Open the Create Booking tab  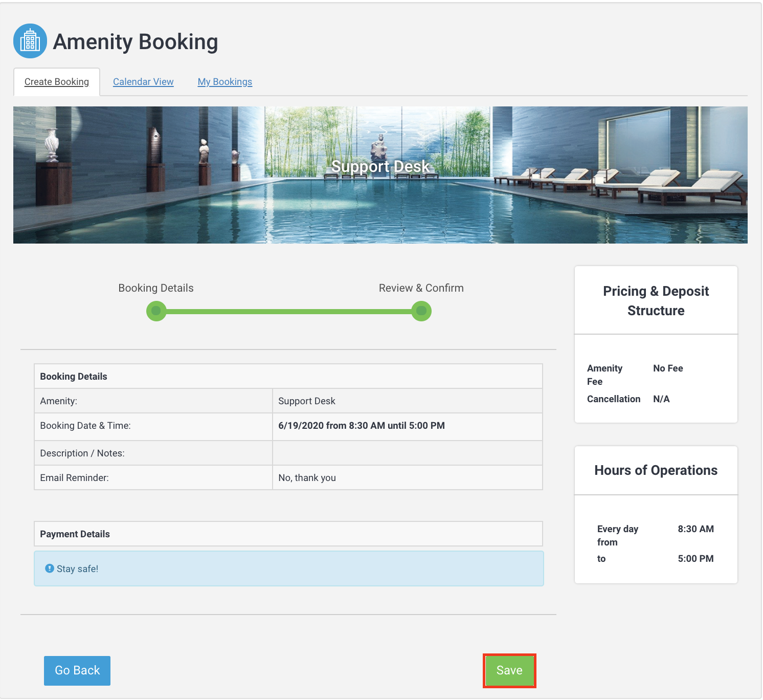click(57, 82)
